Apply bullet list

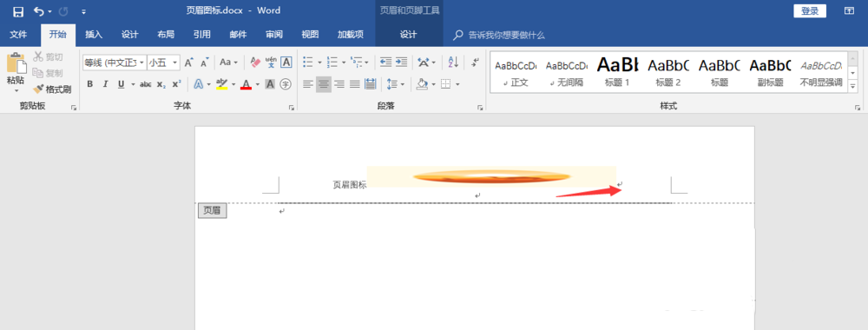tap(308, 62)
